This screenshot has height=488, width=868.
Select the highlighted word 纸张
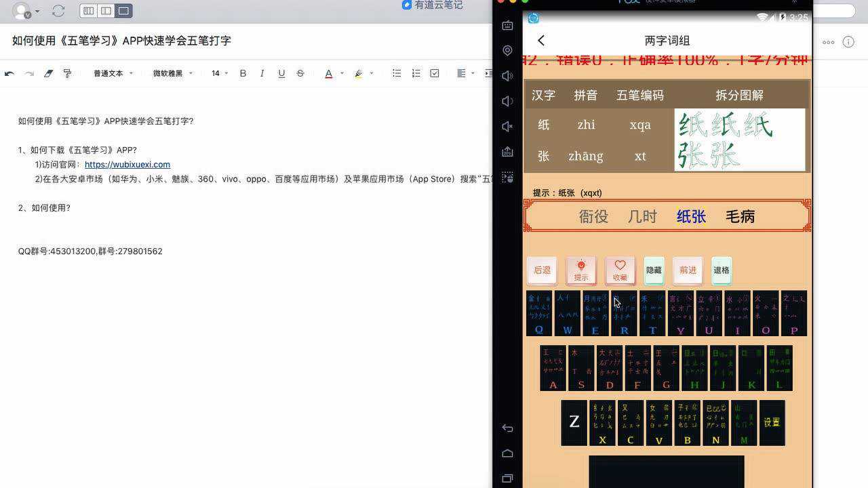pos(691,216)
